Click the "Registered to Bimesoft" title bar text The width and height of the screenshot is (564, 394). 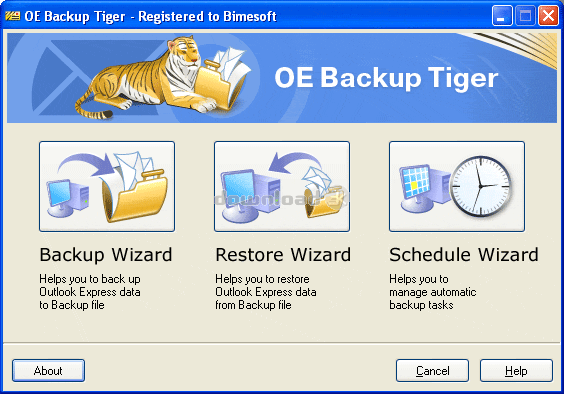coord(208,17)
